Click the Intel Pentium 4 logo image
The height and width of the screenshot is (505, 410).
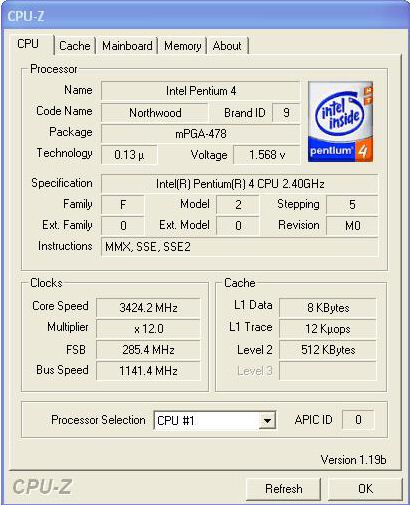[x=340, y=122]
